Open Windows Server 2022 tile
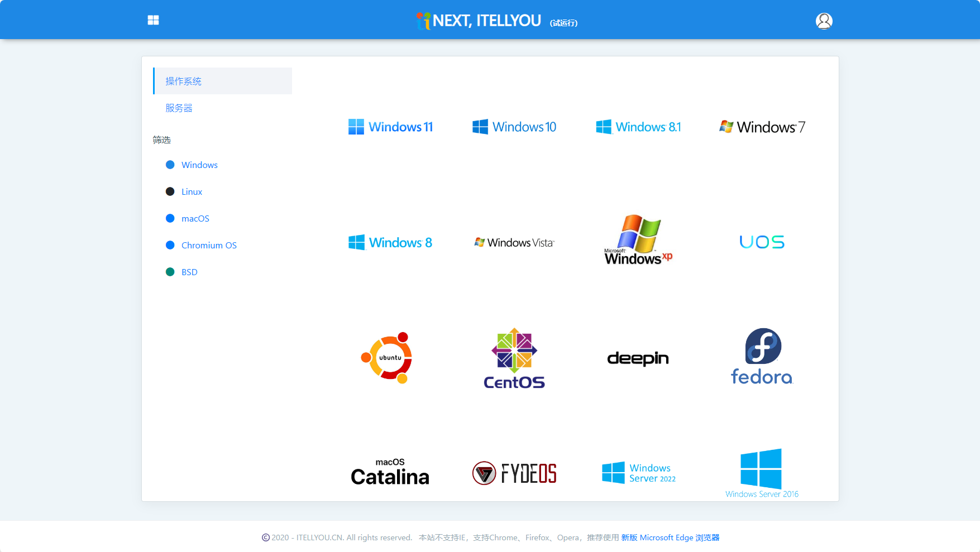The height and width of the screenshot is (552, 980). click(638, 473)
